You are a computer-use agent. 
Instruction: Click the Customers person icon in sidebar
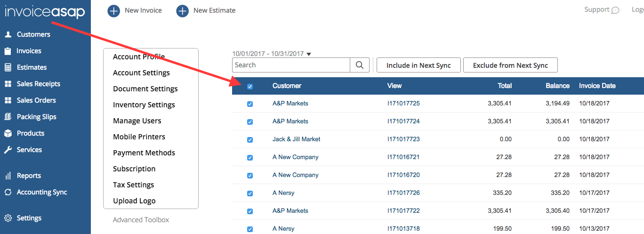[8, 34]
